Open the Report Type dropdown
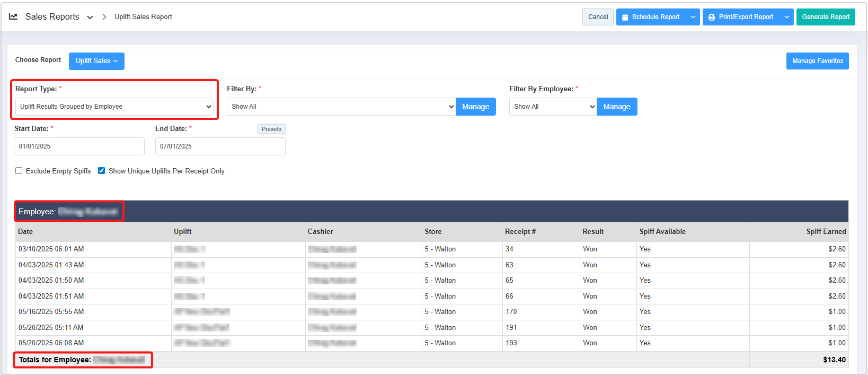This screenshot has width=868, height=375. point(114,107)
